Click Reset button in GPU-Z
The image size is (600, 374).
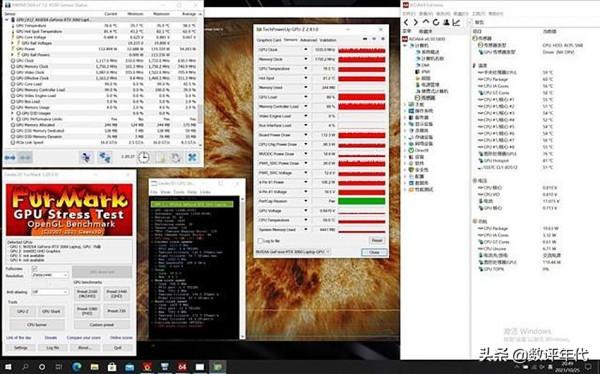click(377, 240)
